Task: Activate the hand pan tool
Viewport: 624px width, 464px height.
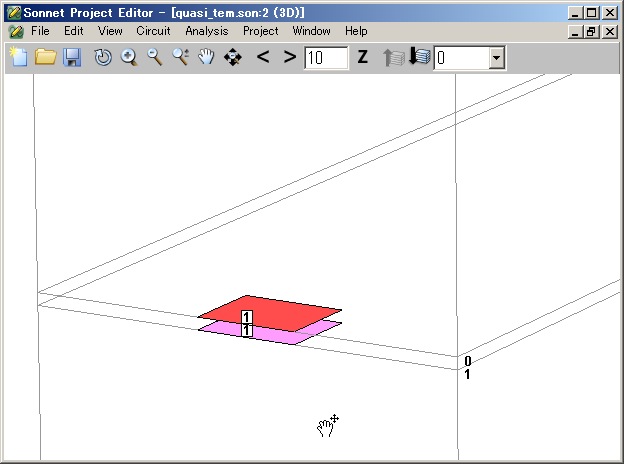Action: click(207, 57)
